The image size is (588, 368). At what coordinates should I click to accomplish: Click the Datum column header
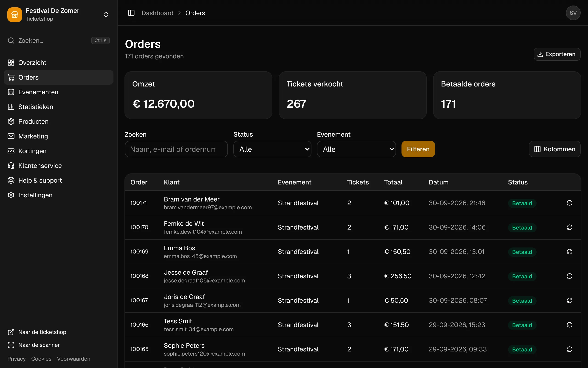point(438,182)
